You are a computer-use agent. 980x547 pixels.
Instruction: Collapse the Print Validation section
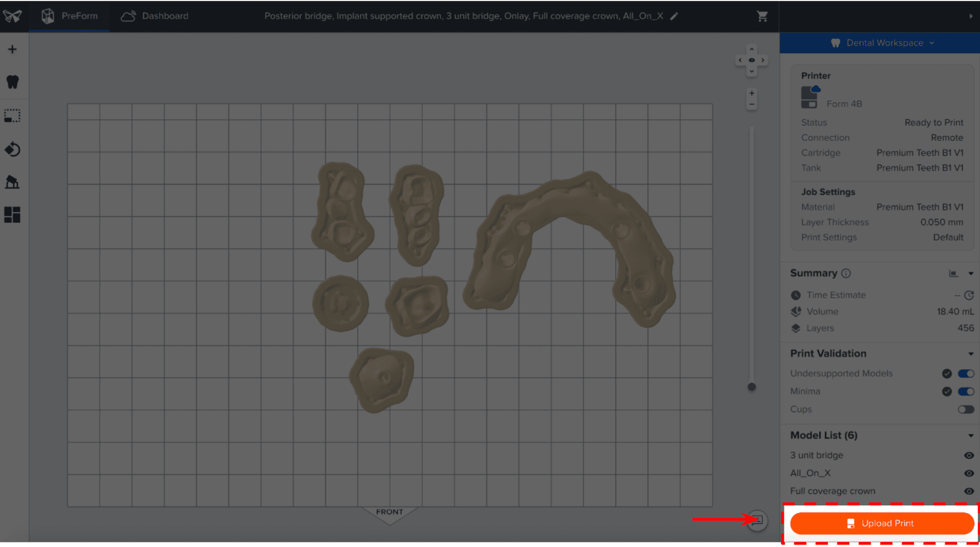point(970,354)
